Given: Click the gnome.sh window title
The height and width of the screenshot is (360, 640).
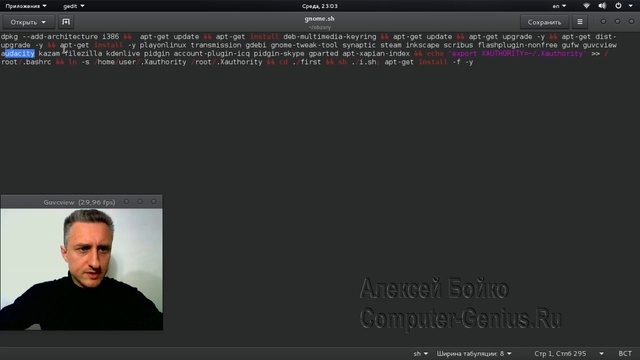Looking at the screenshot, I should tap(320, 19).
